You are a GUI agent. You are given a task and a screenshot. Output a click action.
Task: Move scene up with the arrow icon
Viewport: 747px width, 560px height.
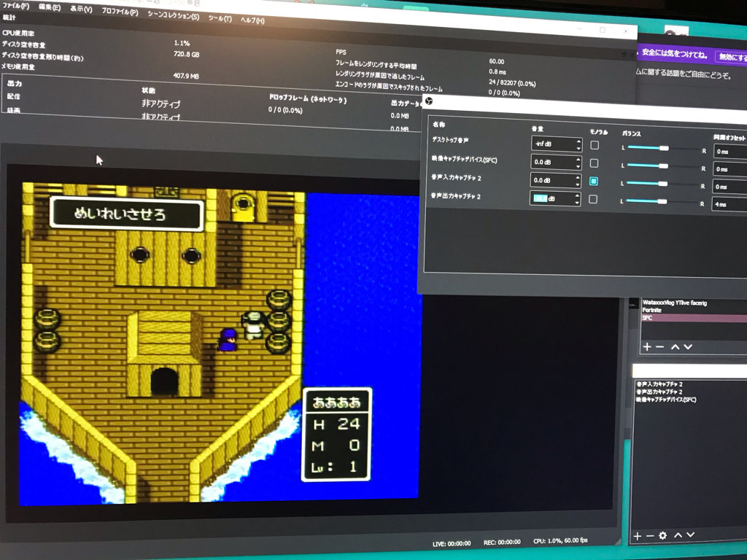(x=675, y=346)
